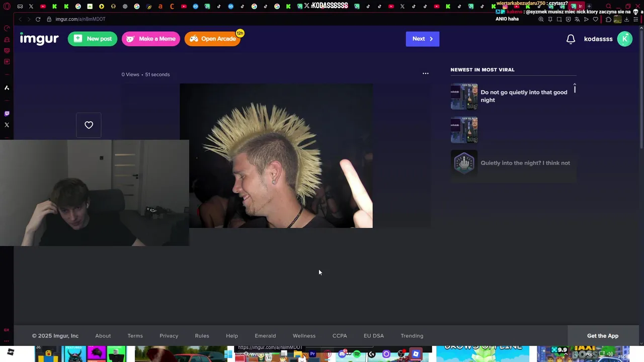Click the 51 seconds timestamp
The image size is (644, 362).
click(x=157, y=74)
